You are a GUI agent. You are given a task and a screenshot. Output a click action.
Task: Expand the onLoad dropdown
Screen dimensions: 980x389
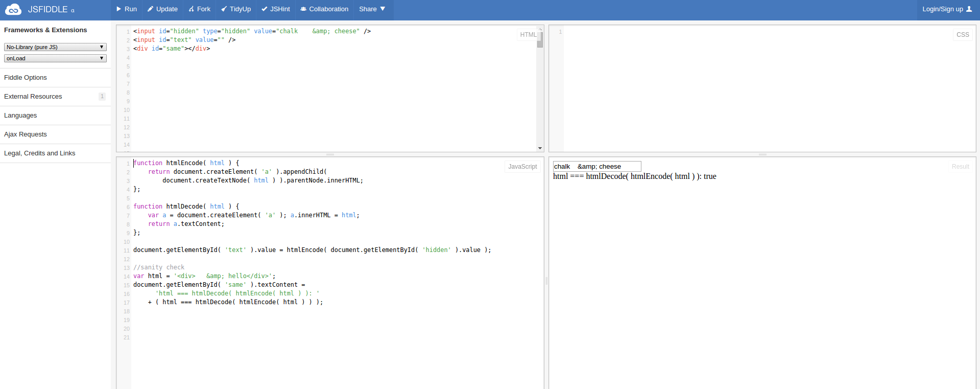point(55,58)
